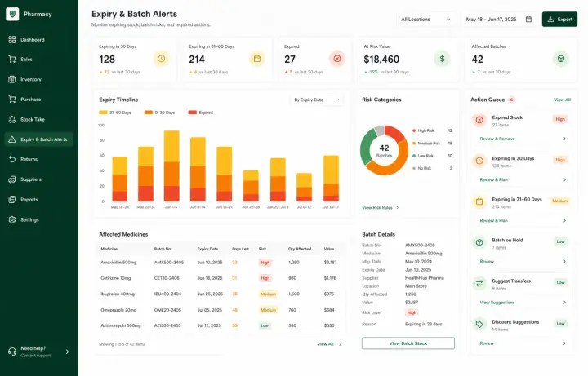The height and width of the screenshot is (376, 588).
Task: Open the By Expiry Date dropdown
Action: [317, 100]
